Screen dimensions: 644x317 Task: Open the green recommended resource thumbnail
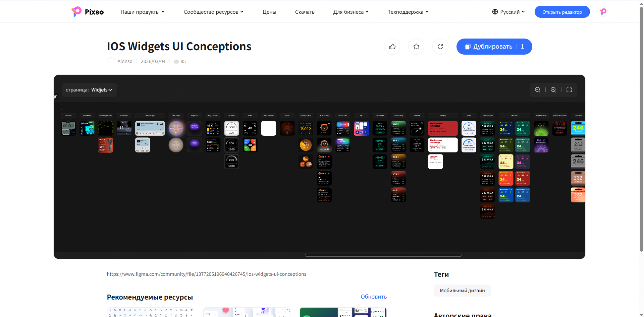coord(343,312)
